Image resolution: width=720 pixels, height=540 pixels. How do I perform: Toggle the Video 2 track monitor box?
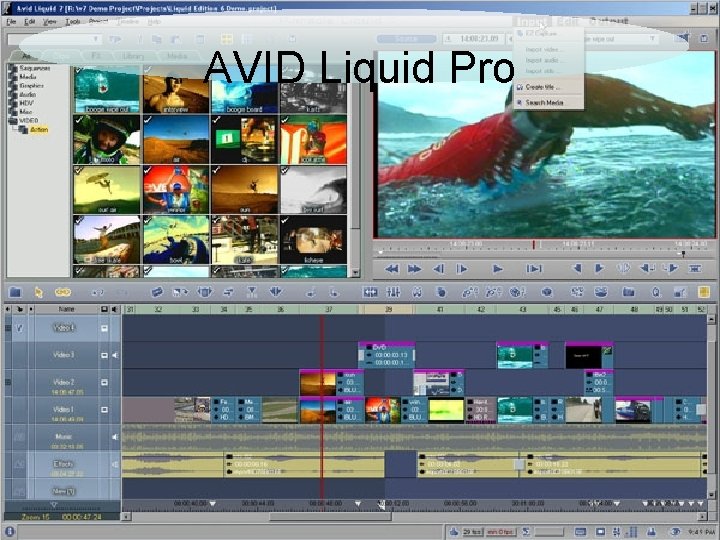[x=104, y=382]
